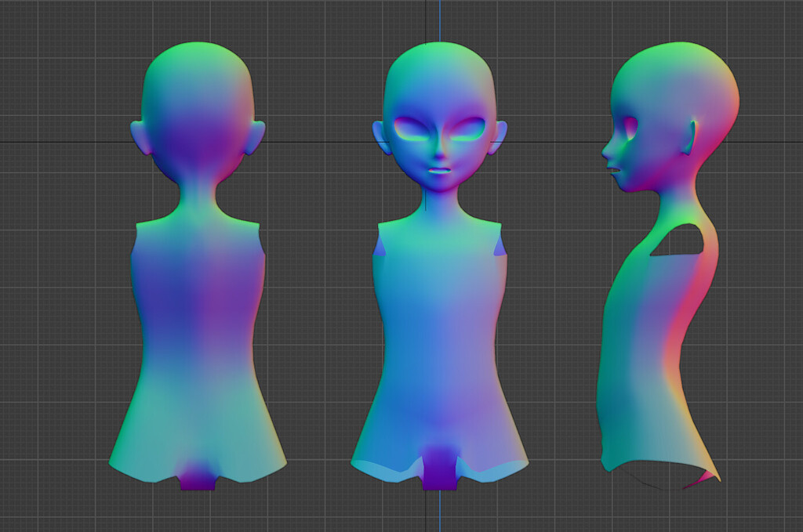
Task: Click the neck of the back-view model
Action: [x=198, y=197]
